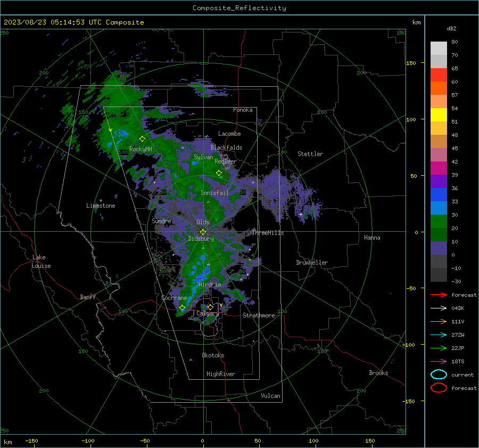Select the RedDeer city label
Image resolution: width=479 pixels, height=448 pixels.
click(x=226, y=161)
